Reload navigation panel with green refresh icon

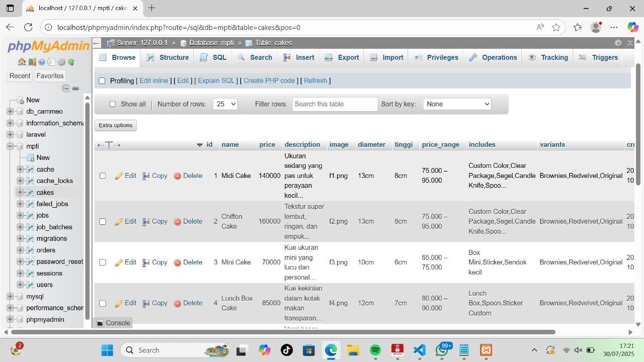click(x=71, y=62)
